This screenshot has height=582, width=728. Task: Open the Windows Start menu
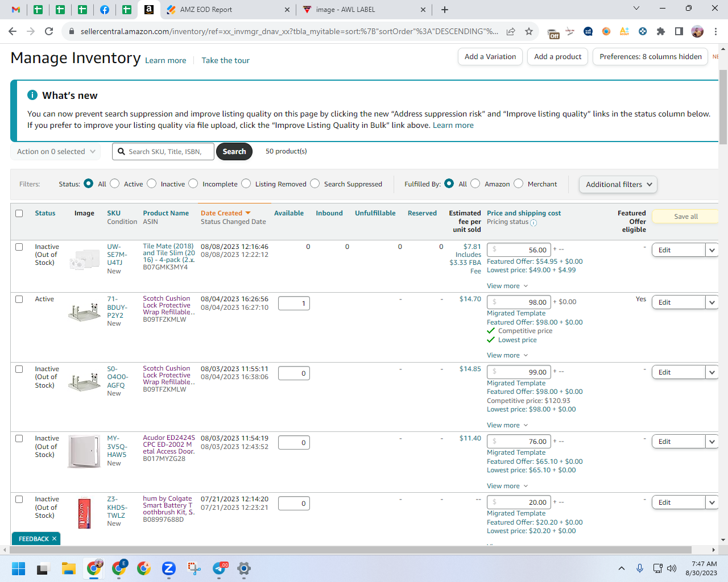[x=19, y=568]
